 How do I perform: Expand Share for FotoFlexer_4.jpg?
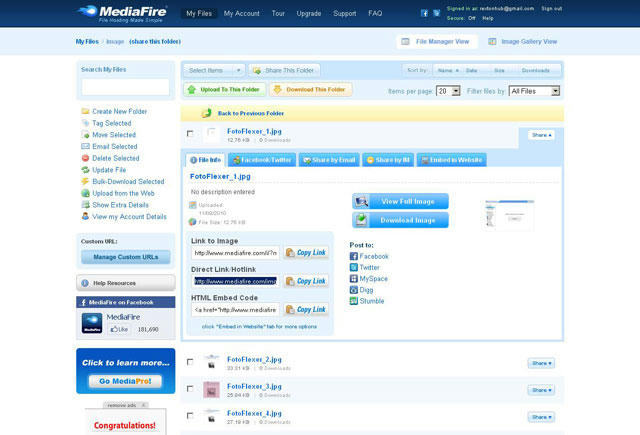coord(541,417)
